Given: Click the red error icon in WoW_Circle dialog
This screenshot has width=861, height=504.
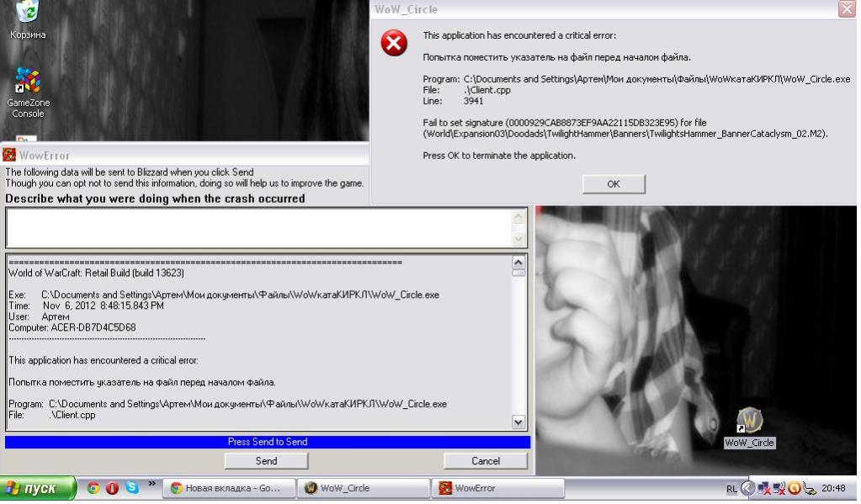Looking at the screenshot, I should pos(394,43).
